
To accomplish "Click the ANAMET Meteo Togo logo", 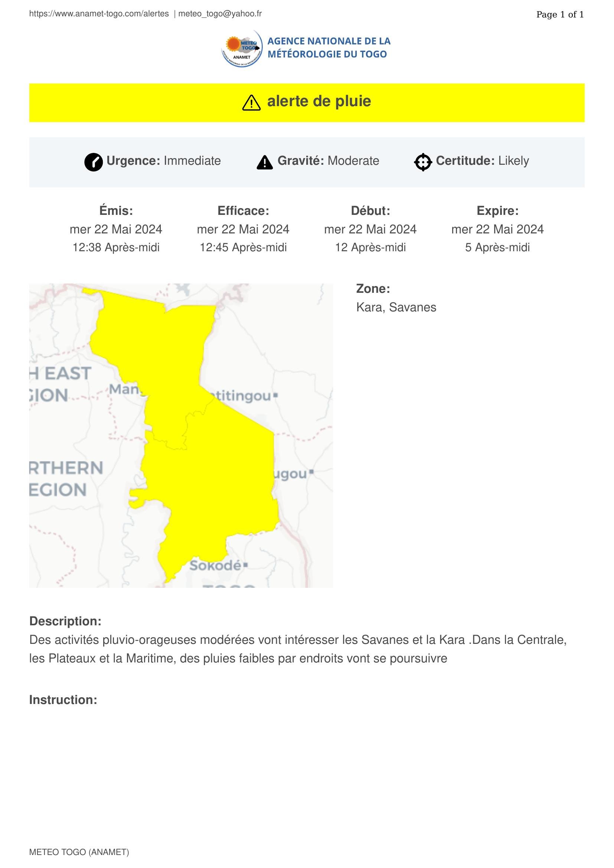I will pyautogui.click(x=242, y=49).
